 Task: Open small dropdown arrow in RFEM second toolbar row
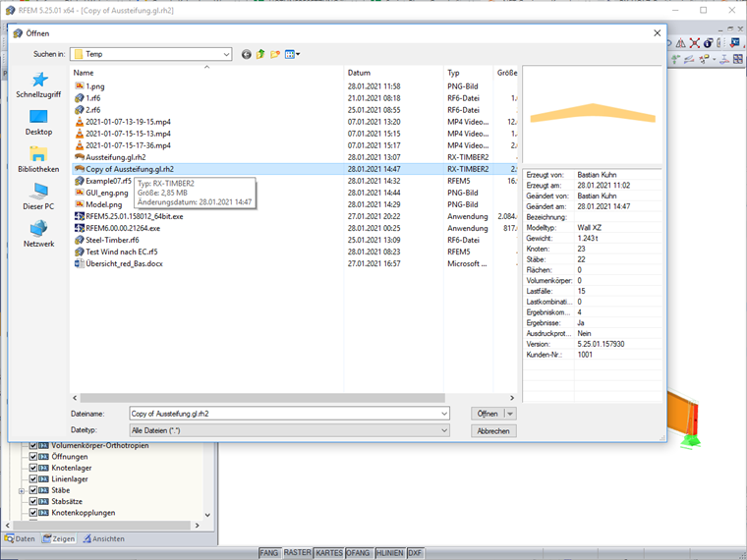click(x=715, y=60)
